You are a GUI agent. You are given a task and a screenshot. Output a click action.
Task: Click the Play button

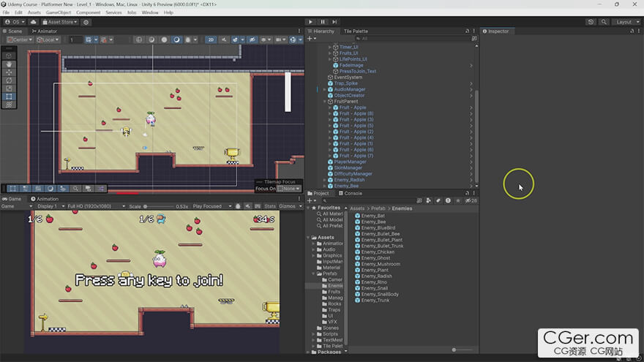[x=310, y=22]
